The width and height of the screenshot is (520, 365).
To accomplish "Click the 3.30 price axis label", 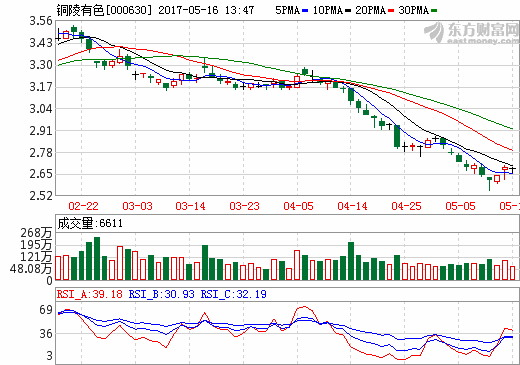I will click(x=41, y=65).
